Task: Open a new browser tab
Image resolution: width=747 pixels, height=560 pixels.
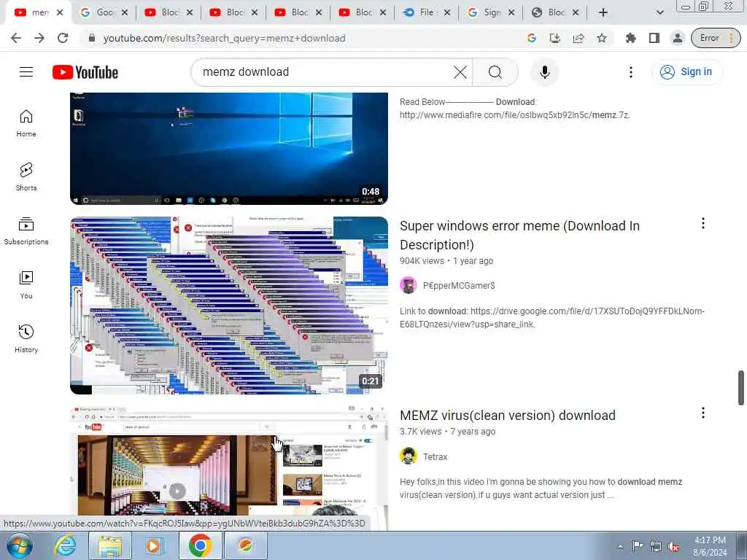Action: coord(603,12)
